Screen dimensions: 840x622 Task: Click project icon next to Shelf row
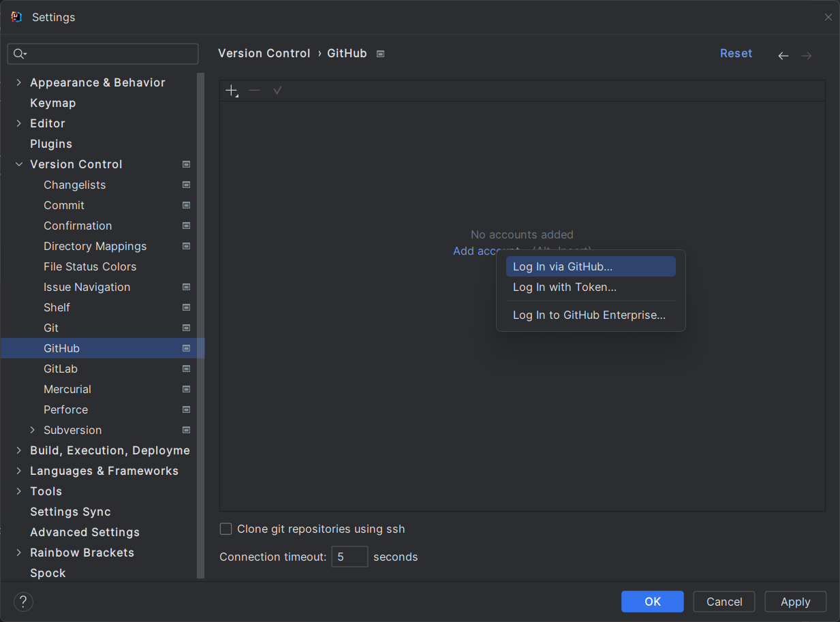click(187, 307)
